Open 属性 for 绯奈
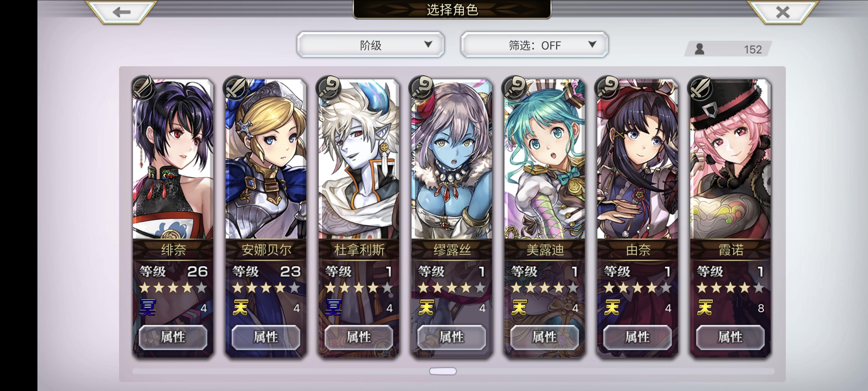 173,337
